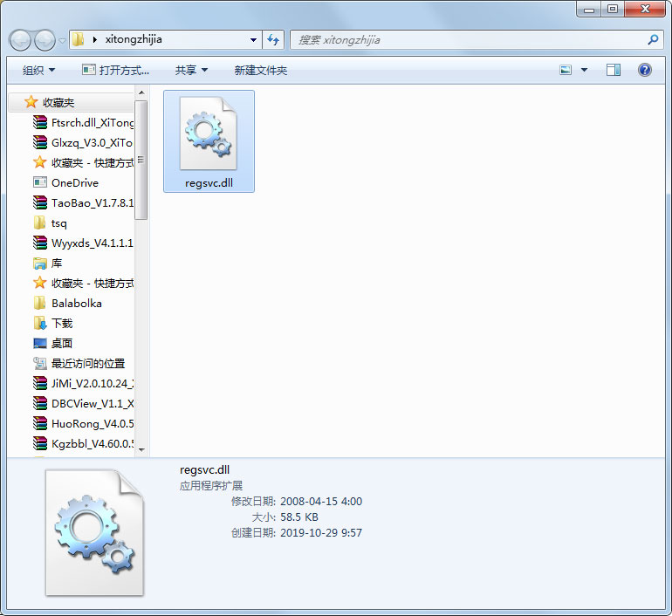Expand the view options dropdown arrow
The width and height of the screenshot is (672, 616).
coord(584,70)
